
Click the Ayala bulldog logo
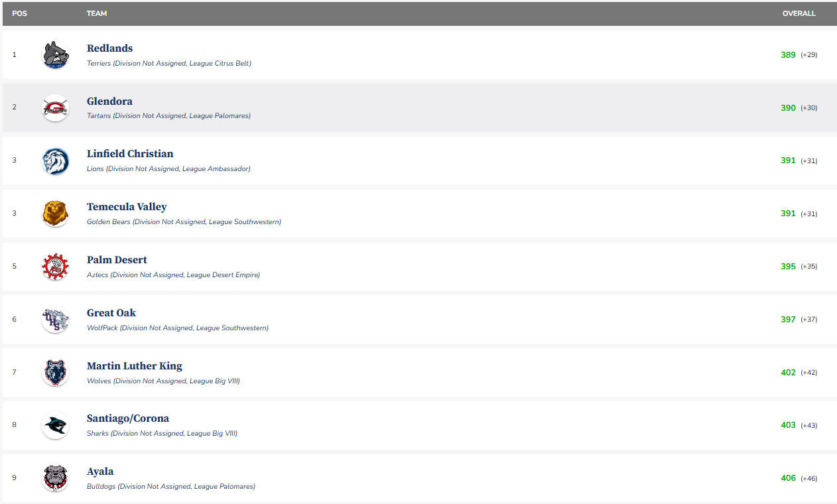click(56, 478)
